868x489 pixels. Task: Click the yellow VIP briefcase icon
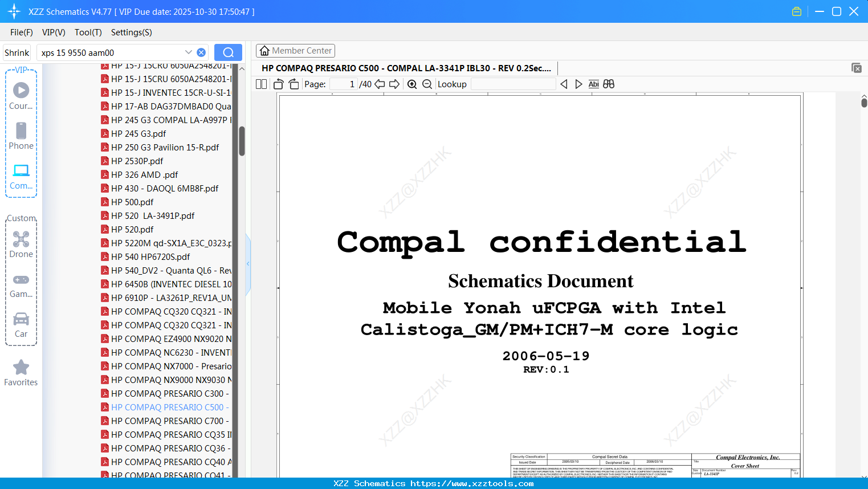pos(797,11)
